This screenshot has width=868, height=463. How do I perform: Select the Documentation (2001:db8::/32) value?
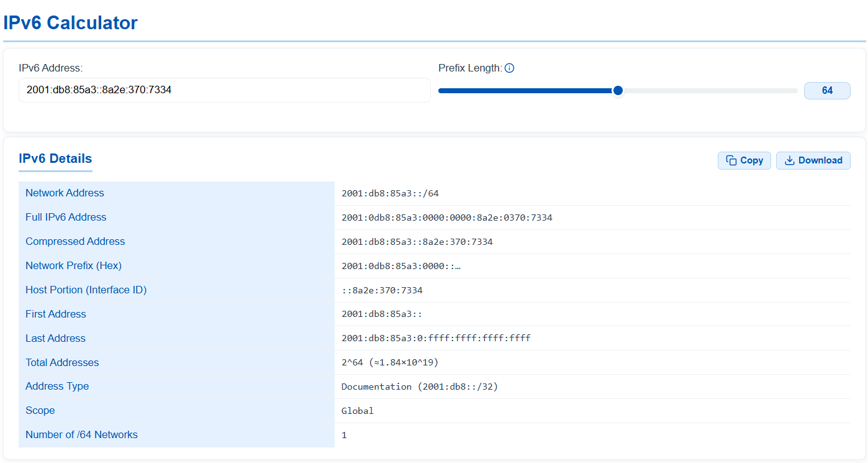pyautogui.click(x=420, y=387)
